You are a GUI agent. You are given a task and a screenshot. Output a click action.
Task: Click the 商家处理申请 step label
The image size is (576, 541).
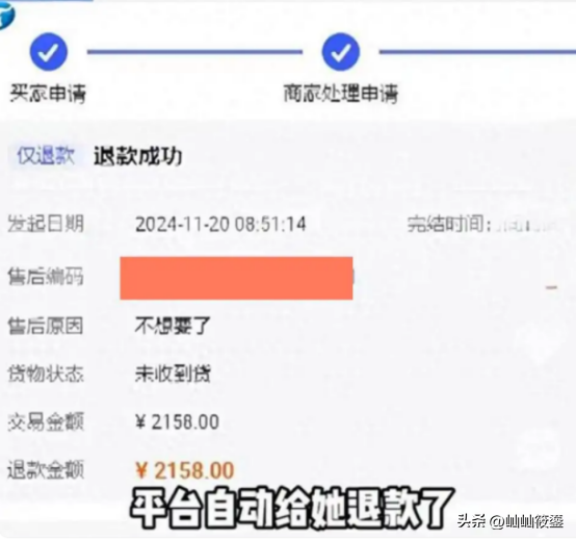click(341, 93)
